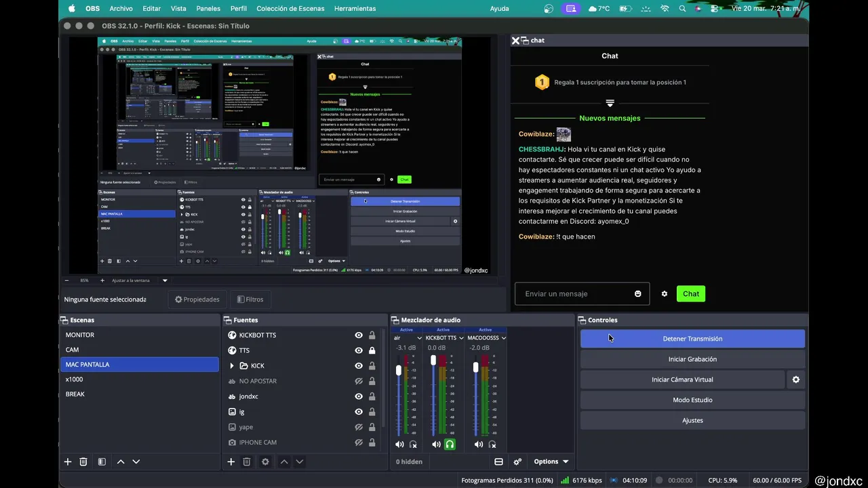Image resolution: width=868 pixels, height=488 pixels.
Task: Open the Apple menu
Action: tap(72, 9)
